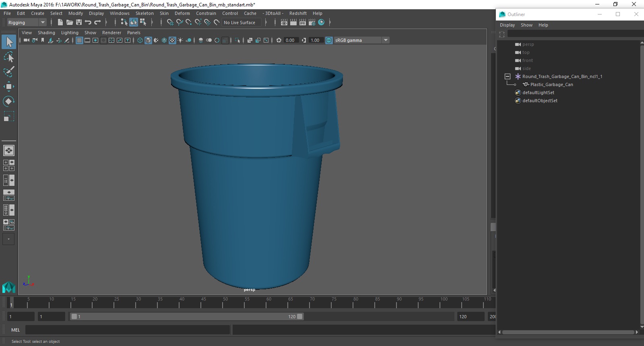644x346 pixels.
Task: Open the Outliner Show menu
Action: pos(526,25)
